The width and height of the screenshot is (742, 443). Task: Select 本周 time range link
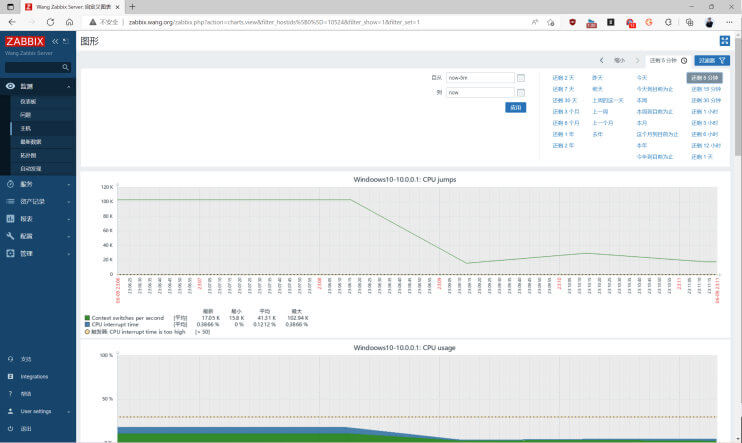(x=642, y=100)
